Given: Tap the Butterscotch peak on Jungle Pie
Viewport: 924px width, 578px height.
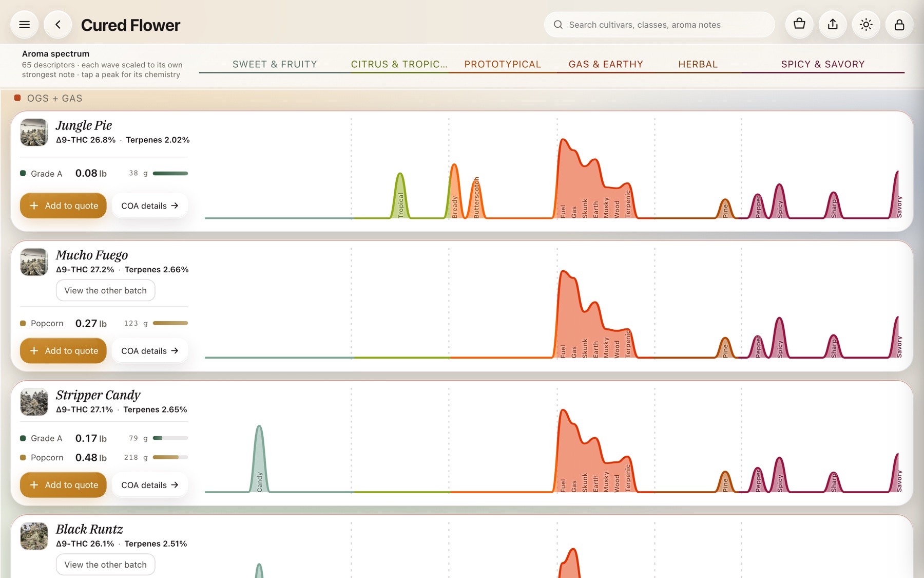Looking at the screenshot, I should pos(476,199).
